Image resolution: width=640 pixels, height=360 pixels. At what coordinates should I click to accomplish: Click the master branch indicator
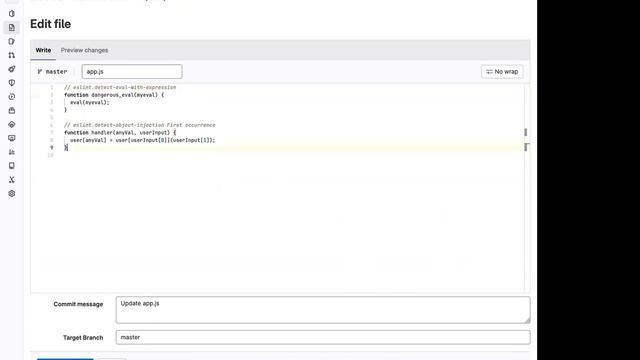coord(52,71)
